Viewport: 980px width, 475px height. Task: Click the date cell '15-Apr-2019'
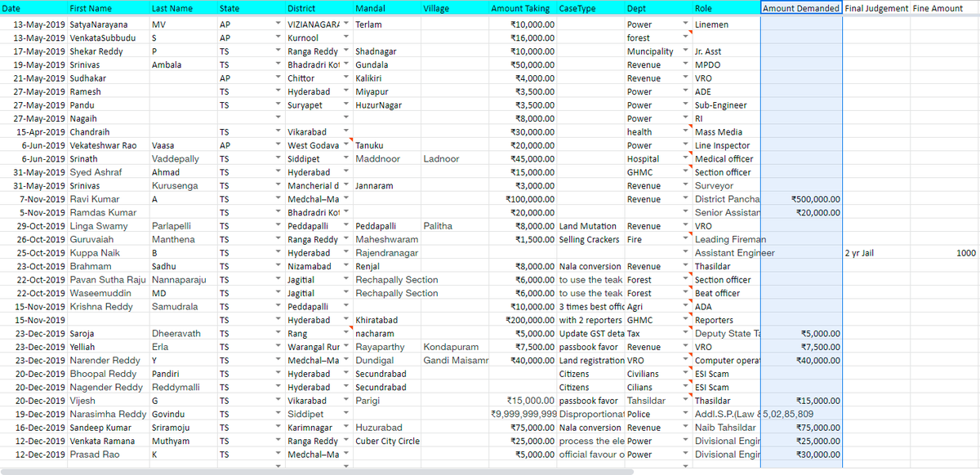point(33,132)
